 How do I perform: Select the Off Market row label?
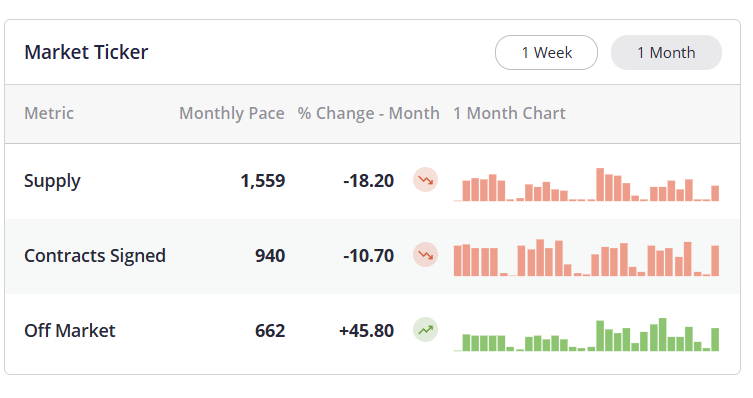point(70,331)
